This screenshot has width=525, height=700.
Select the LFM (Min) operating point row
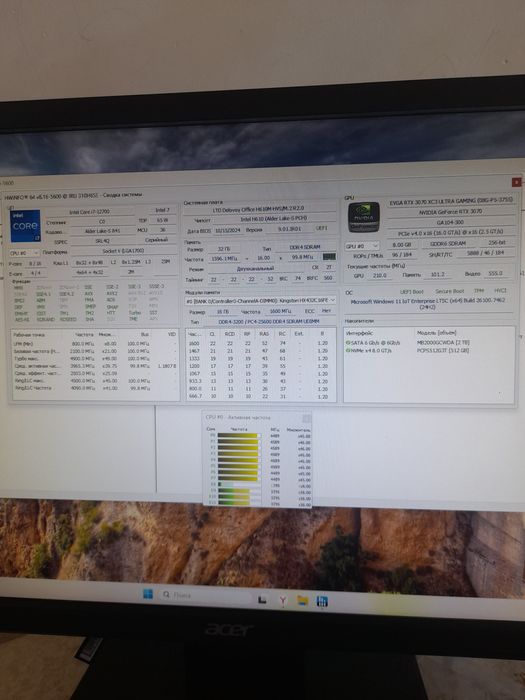95,344
